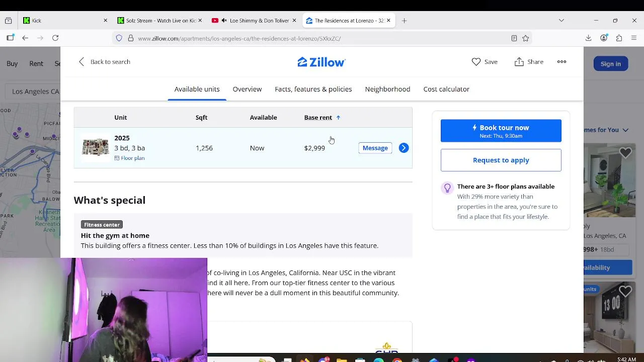Show site security lock information
644x362 pixels.
pos(130,38)
